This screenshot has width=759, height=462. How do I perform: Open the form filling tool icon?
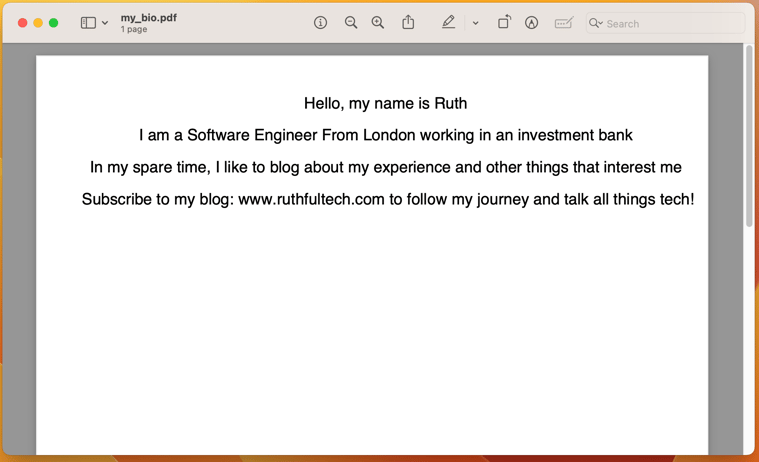(x=563, y=23)
